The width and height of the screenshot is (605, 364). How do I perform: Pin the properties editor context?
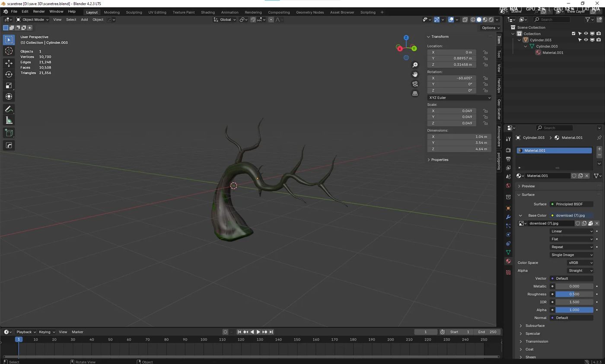pos(599,138)
